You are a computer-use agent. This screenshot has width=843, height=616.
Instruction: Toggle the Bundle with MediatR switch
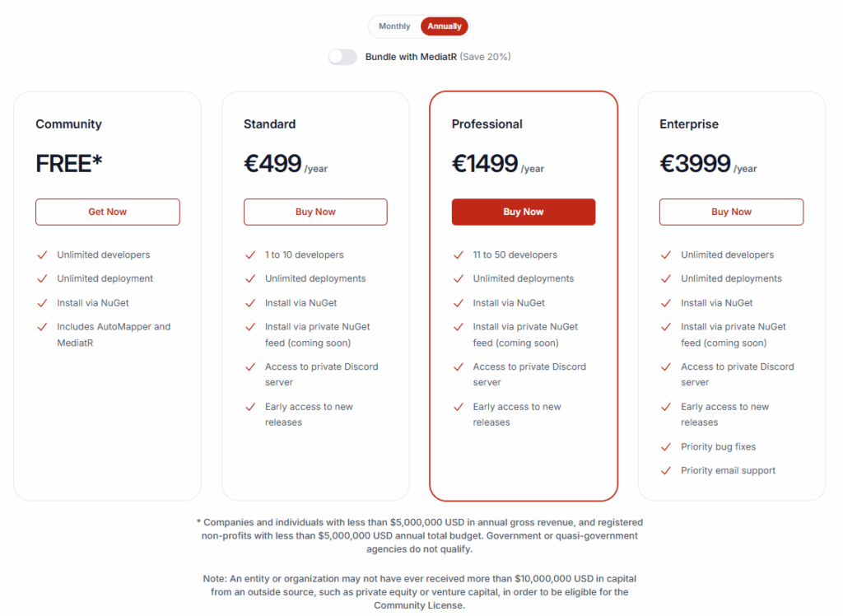tap(342, 57)
